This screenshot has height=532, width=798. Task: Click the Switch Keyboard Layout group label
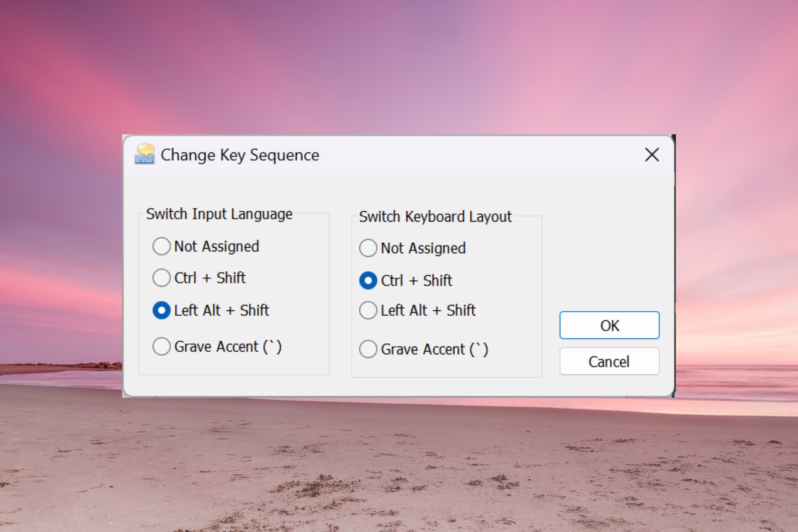(435, 217)
